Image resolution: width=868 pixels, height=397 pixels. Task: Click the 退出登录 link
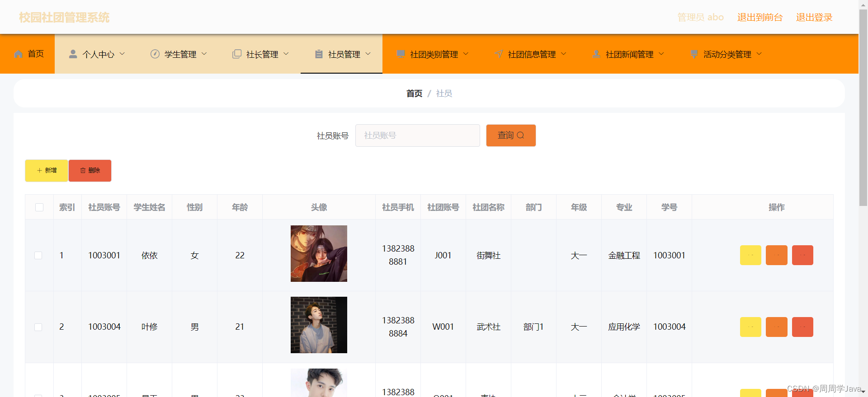(814, 17)
